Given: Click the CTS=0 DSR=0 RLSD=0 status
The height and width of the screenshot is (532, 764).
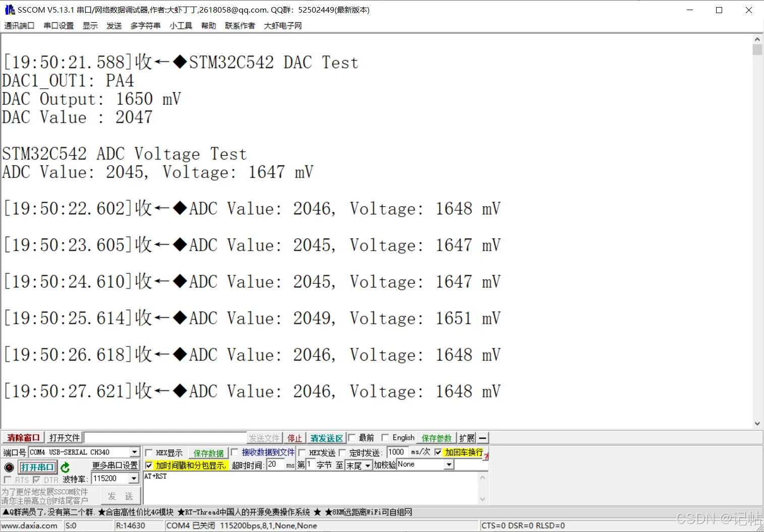Looking at the screenshot, I should 523,525.
